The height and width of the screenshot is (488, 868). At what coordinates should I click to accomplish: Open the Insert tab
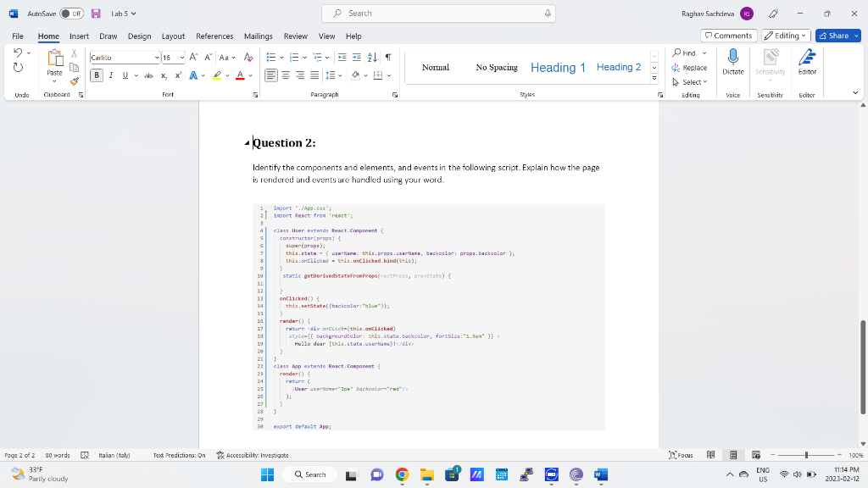(x=79, y=36)
